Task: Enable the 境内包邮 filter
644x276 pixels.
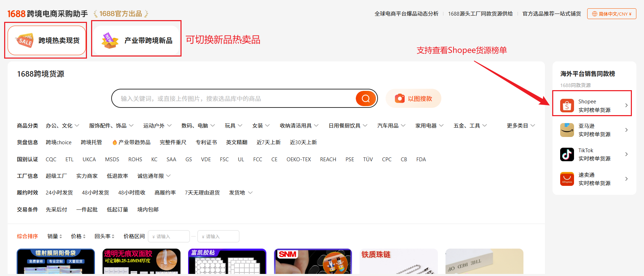Action: (x=148, y=209)
